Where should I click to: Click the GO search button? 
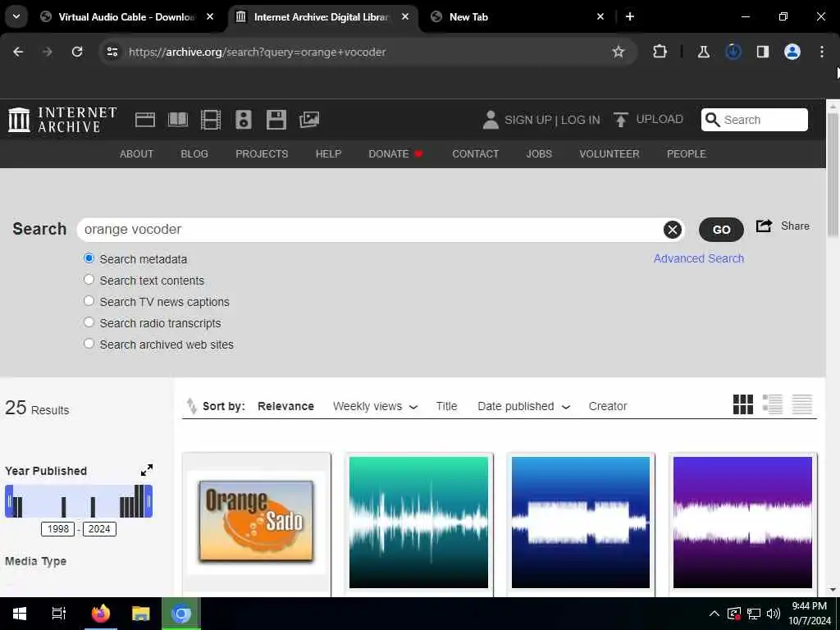[721, 230]
